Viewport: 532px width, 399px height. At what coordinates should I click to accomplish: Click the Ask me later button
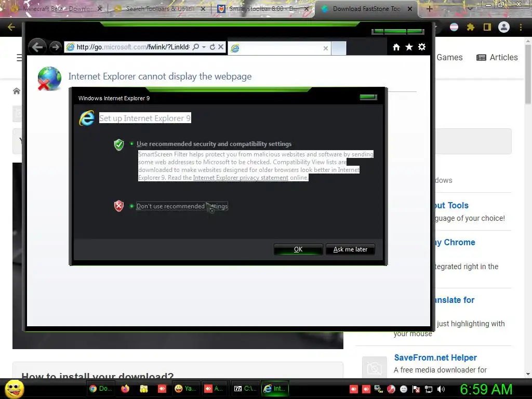350,249
